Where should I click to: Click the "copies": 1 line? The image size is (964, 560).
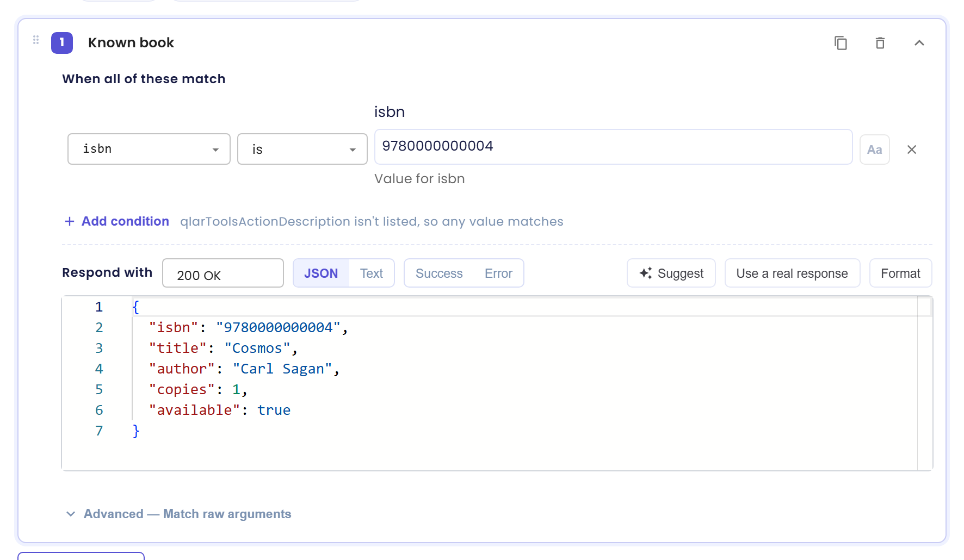pos(198,389)
